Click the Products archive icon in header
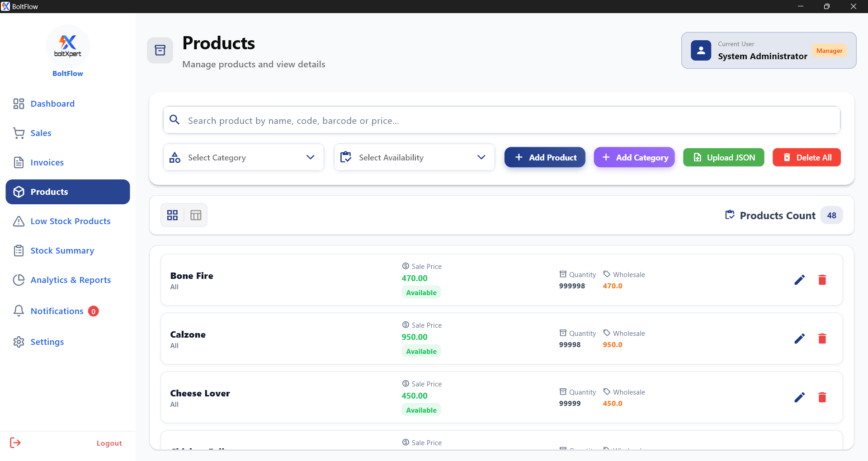Image resolution: width=868 pixels, height=461 pixels. click(x=160, y=50)
